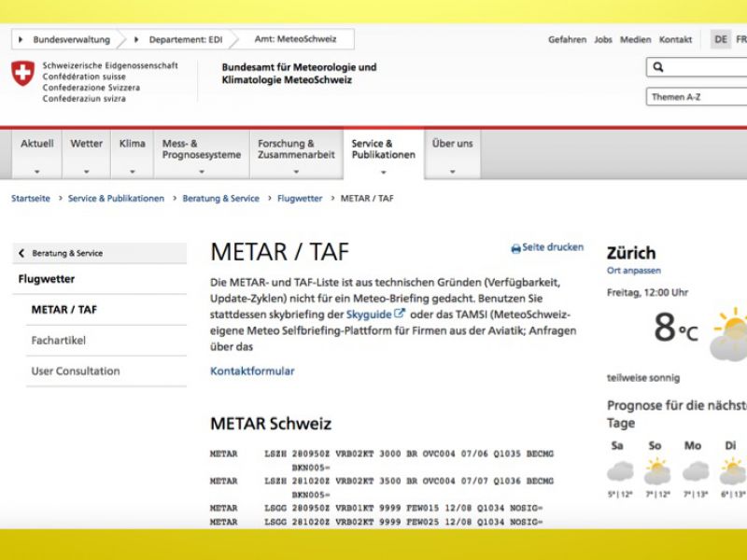Screen dimensions: 747x560
Task: Click the partly sunny icon for Zürich
Action: (x=730, y=334)
